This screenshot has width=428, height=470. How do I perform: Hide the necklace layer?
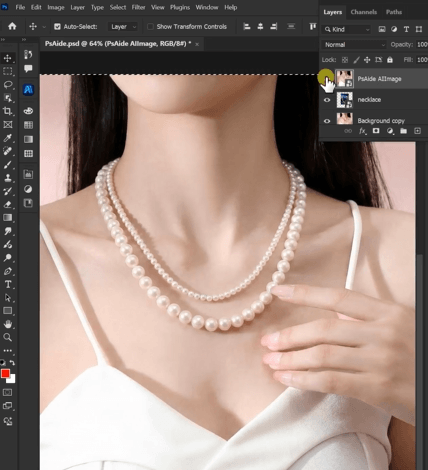click(x=327, y=100)
